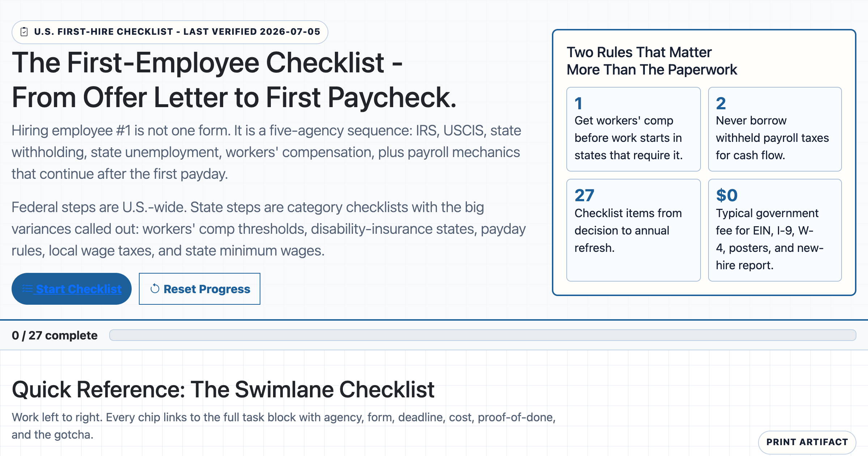868x456 pixels.
Task: Click the "Work left to right" swimlane description
Action: (x=284, y=426)
